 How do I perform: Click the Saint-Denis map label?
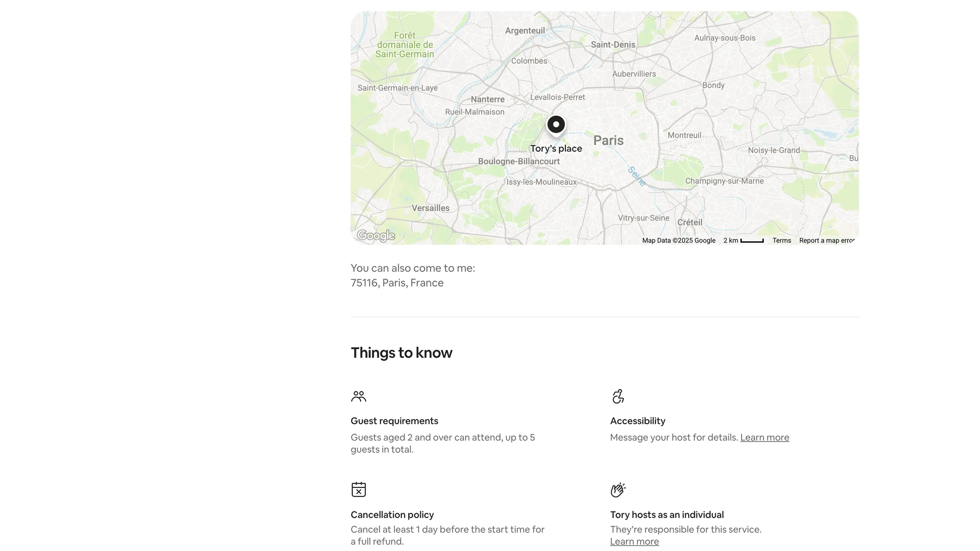pyautogui.click(x=612, y=44)
